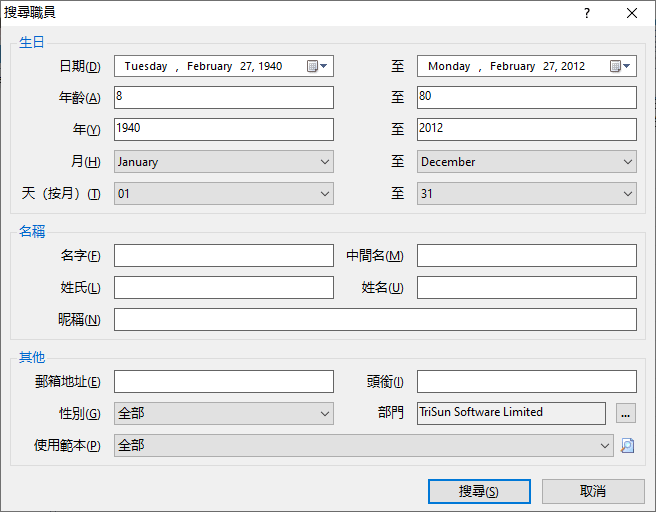
Task: Open the 性別 gender dropdown
Action: tap(224, 414)
